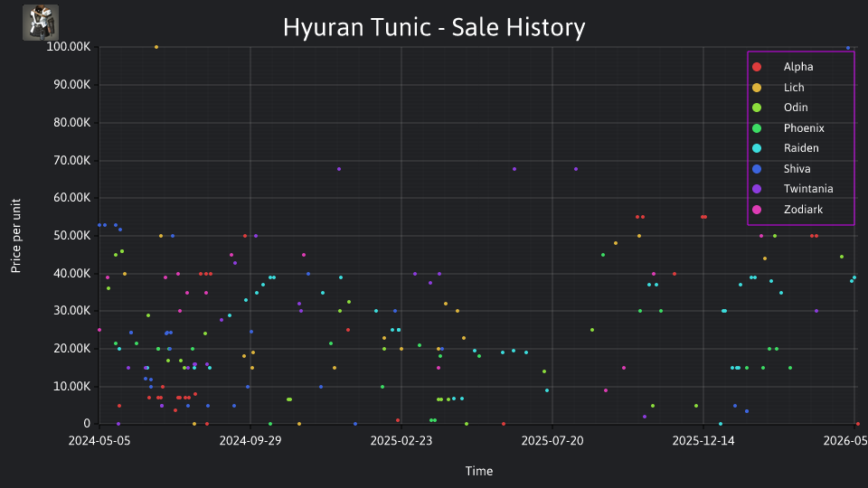Click the 2025-02-23 x-axis date label
The width and height of the screenshot is (868, 488).
point(401,440)
